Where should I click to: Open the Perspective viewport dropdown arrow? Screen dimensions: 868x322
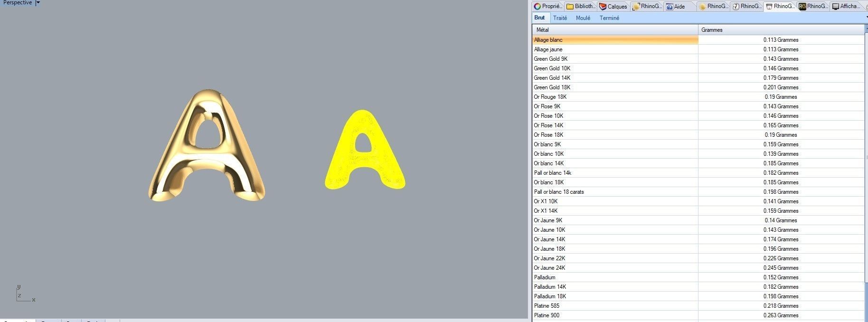pos(38,3)
